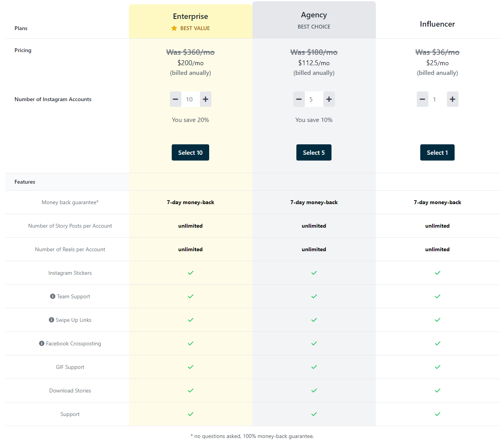Viewport: 504px width, 443px height.
Task: Click the Enterprise account number field
Action: pos(191,99)
